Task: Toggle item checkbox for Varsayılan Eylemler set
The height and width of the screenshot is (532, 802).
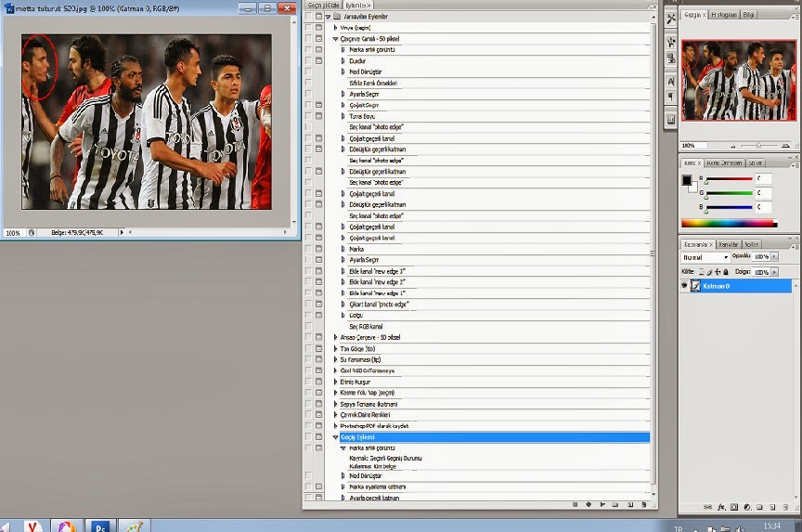Action: coord(308,17)
